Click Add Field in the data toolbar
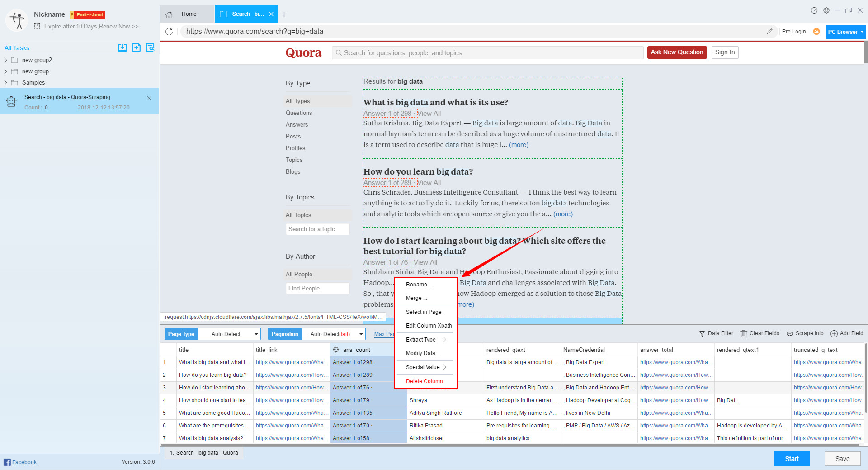 (x=847, y=333)
